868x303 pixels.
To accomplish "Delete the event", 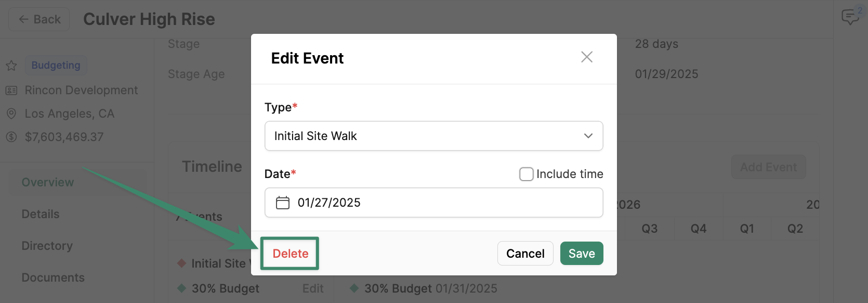I will tap(290, 254).
